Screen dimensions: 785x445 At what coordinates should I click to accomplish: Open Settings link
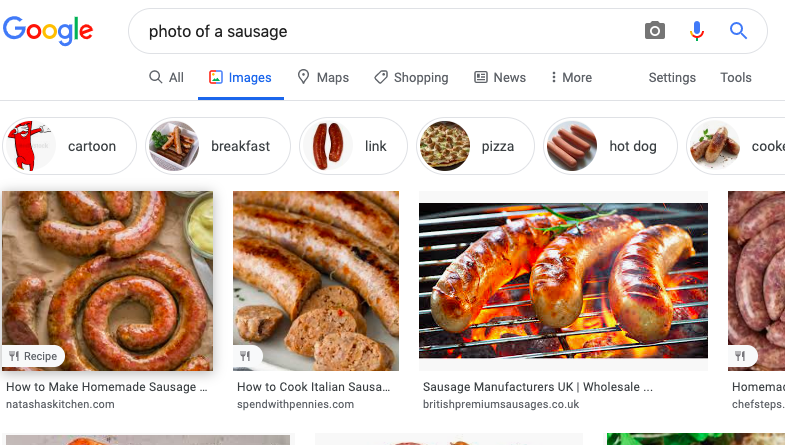point(672,77)
